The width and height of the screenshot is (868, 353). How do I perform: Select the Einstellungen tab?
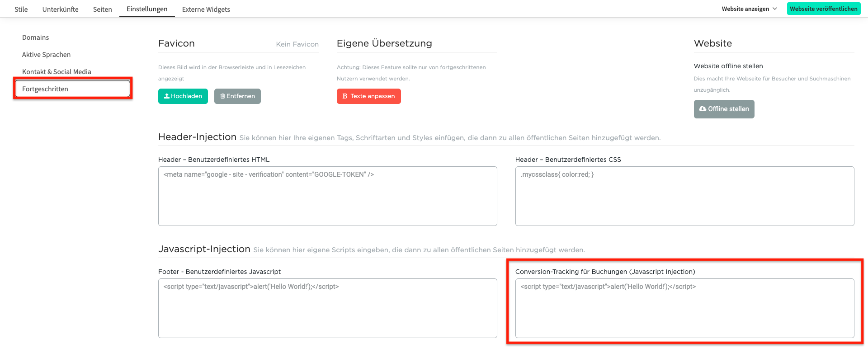147,9
